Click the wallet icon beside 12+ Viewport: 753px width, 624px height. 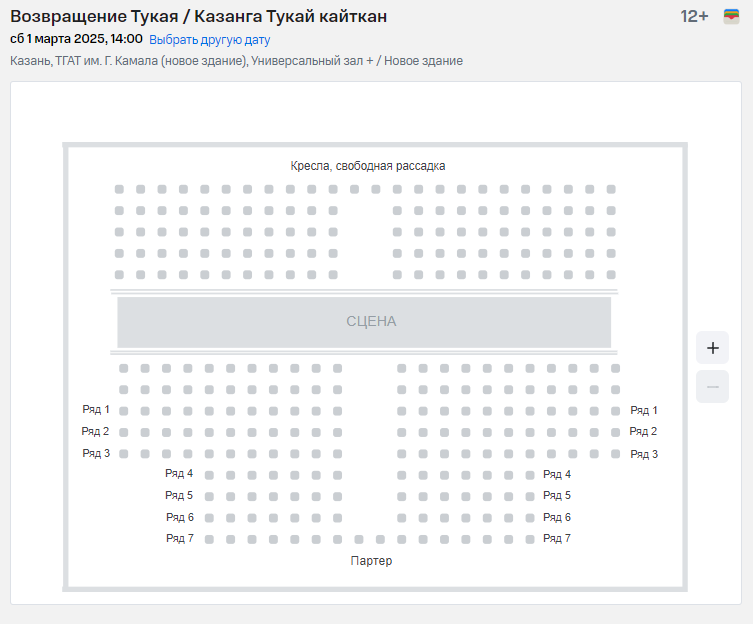(731, 17)
